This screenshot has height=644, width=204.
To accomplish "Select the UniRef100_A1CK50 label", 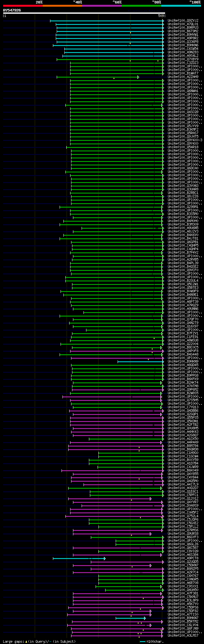I will [183, 439].
